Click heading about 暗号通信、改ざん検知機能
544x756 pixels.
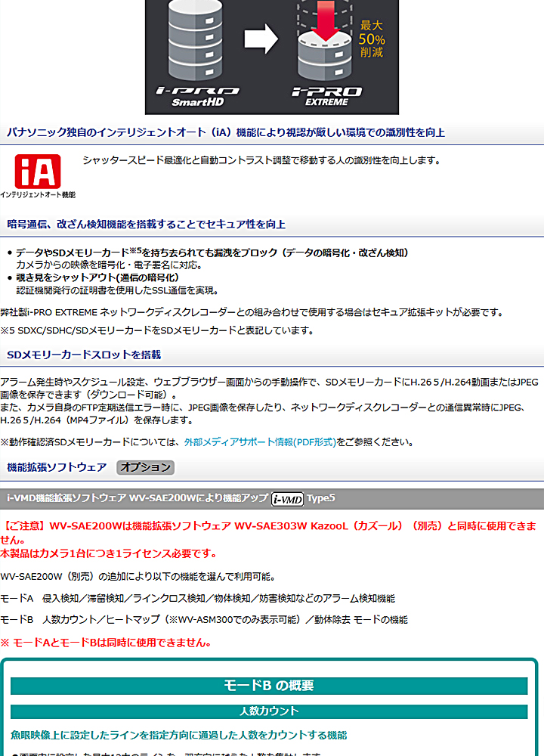point(146,225)
